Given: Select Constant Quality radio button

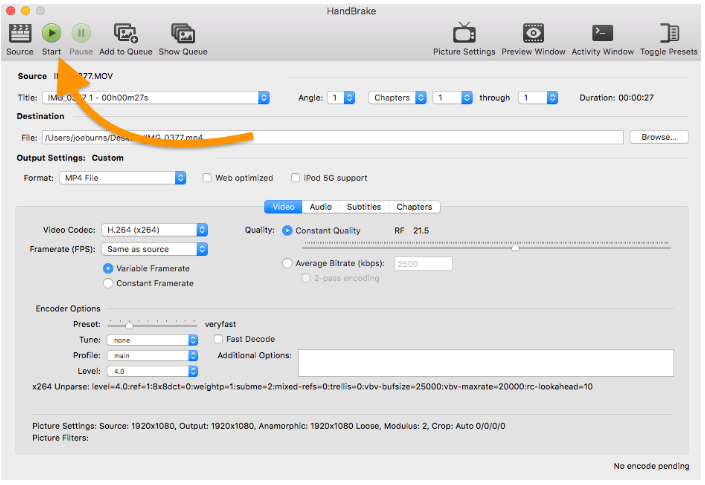Looking at the screenshot, I should 287,231.
